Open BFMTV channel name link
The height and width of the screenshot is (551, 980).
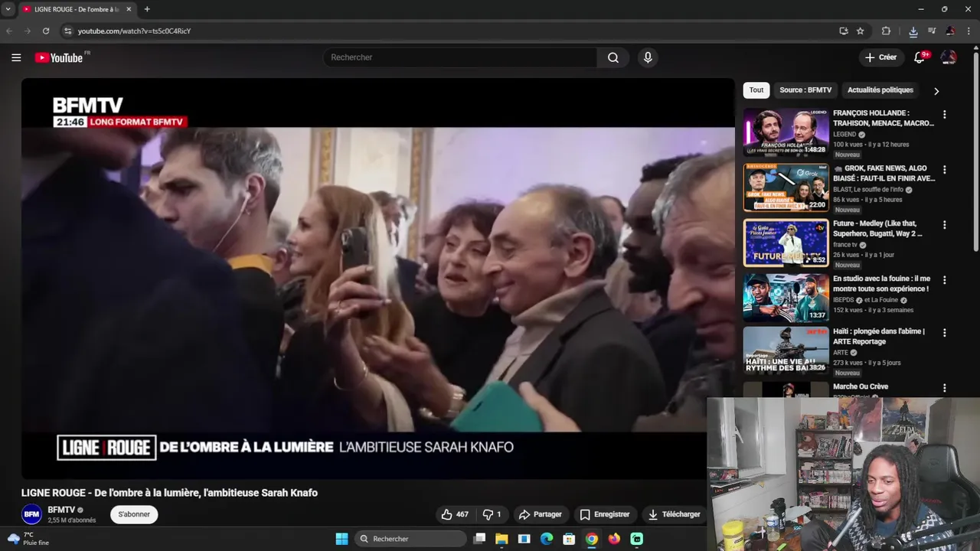pyautogui.click(x=61, y=510)
